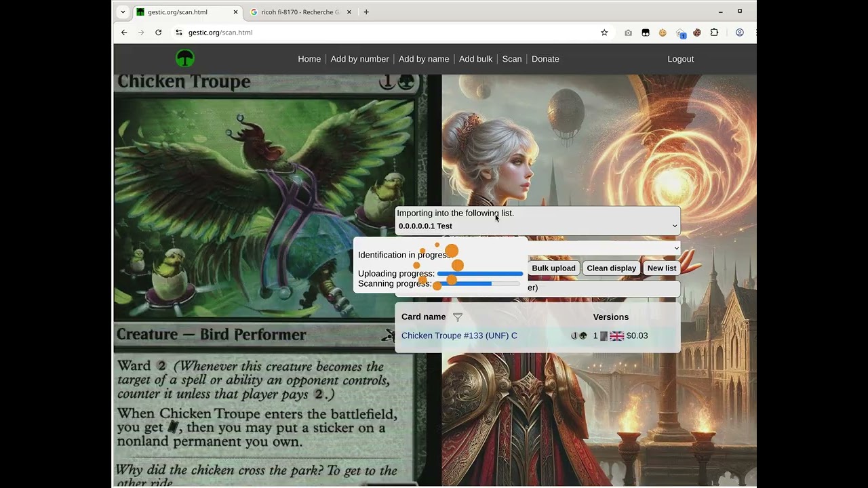
Task: Switch to the ricoh fi-8170 tab
Action: (300, 12)
